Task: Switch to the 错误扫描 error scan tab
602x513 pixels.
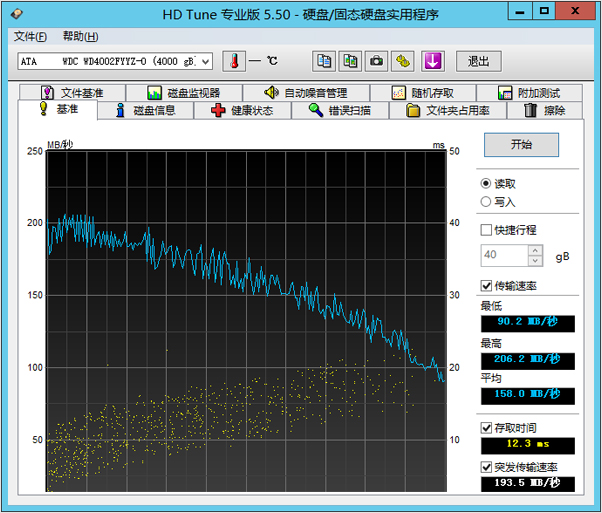Action: [340, 111]
